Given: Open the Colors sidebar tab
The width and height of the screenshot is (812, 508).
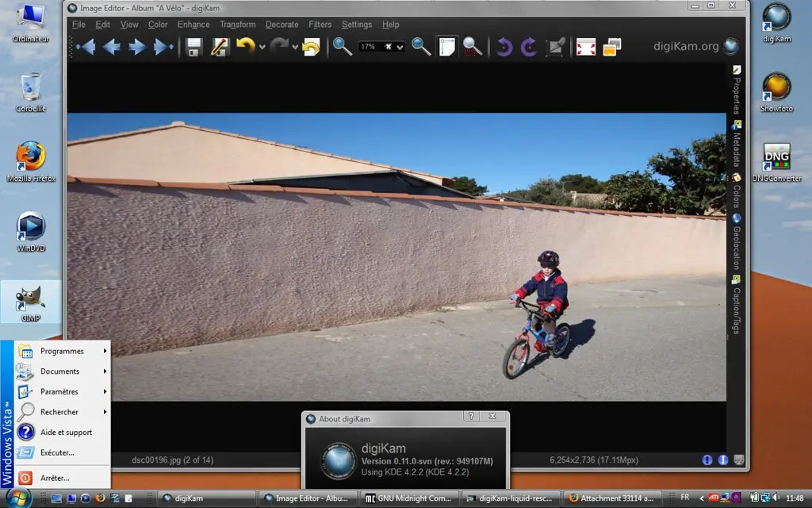Looking at the screenshot, I should [x=737, y=190].
